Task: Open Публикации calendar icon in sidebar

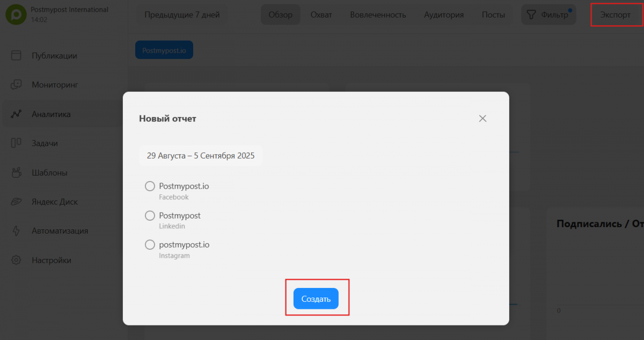Action: [x=16, y=55]
